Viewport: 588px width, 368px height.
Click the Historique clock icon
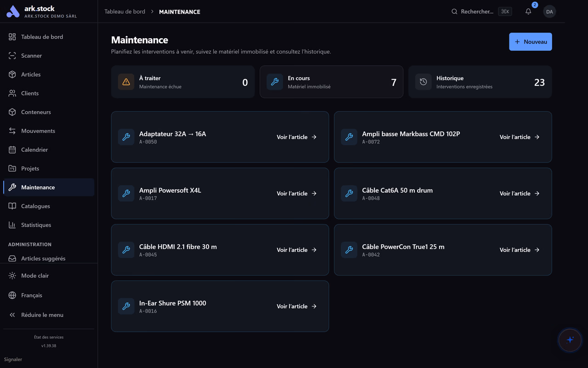pos(423,82)
